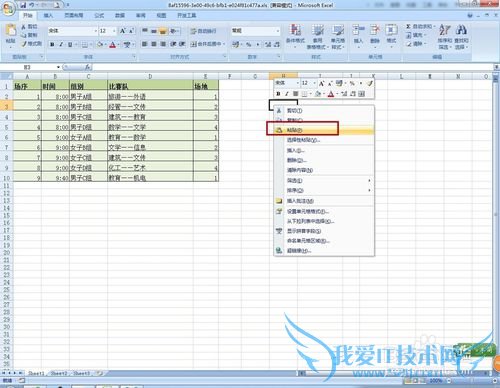The height and width of the screenshot is (388, 500).
Task: Switch to Page Layout ribbon tab
Action: [74, 15]
